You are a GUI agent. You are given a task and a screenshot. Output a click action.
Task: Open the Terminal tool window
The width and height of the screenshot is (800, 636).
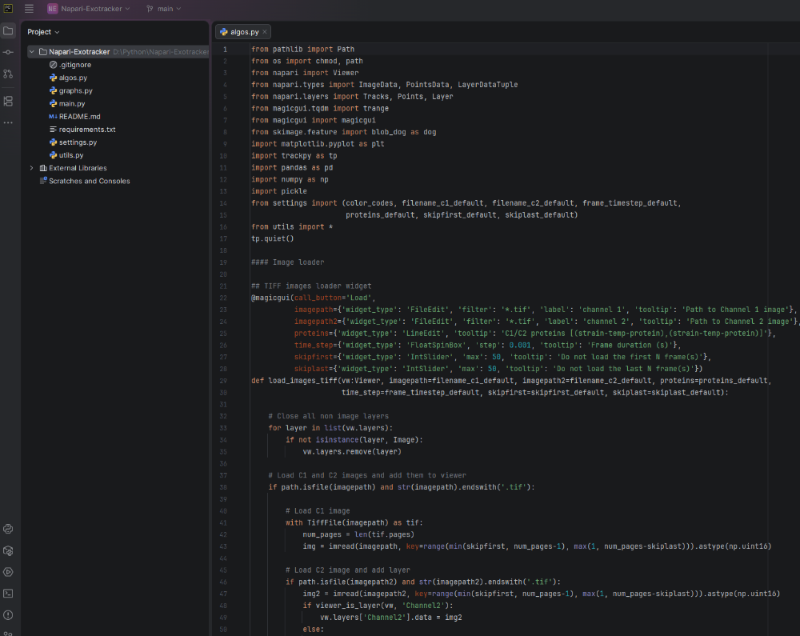[9, 593]
